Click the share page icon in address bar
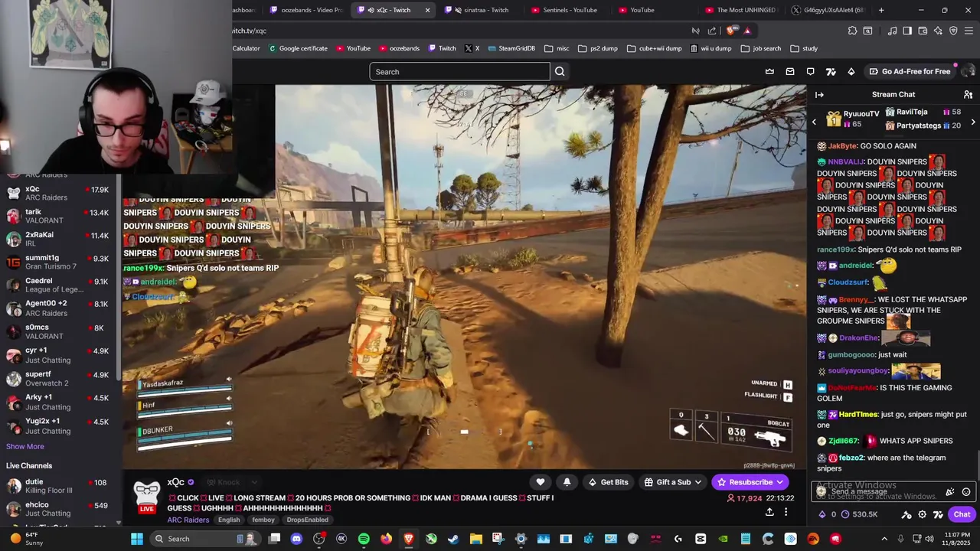The height and width of the screenshot is (551, 980). [712, 31]
